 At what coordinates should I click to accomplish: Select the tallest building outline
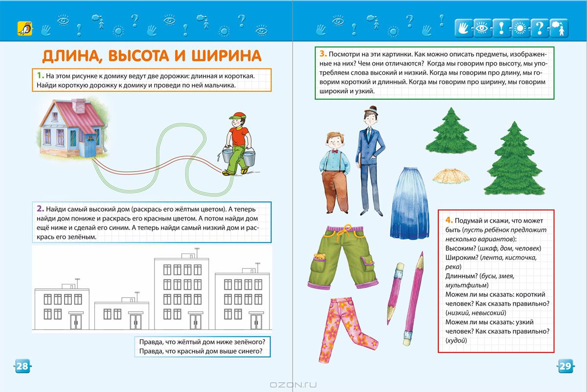coord(182,292)
